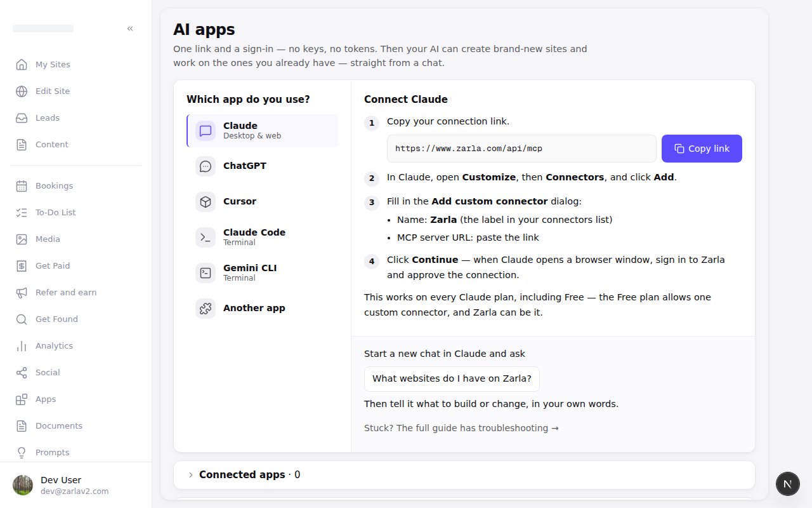Collapse the sidebar with double-chevron icon
The width and height of the screenshot is (812, 508).
tap(130, 29)
